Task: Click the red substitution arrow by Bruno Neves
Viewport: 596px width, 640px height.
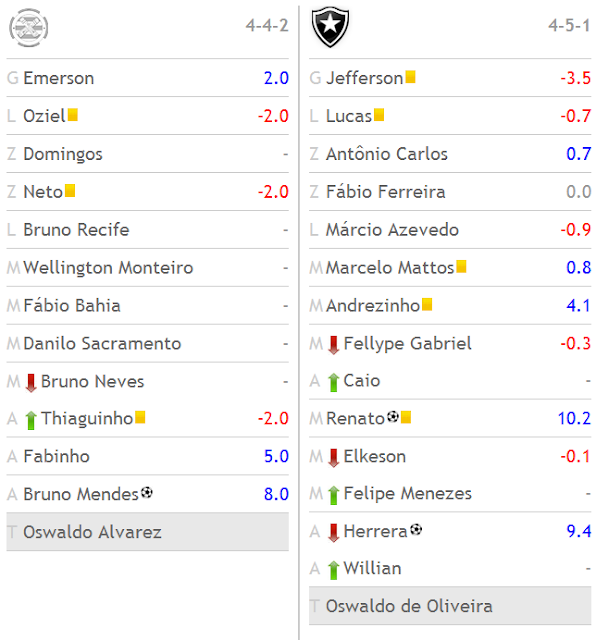Action: [31, 382]
